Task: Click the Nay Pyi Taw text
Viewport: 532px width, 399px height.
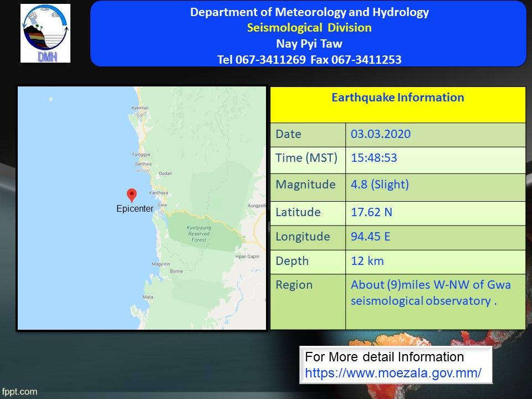Action: (x=309, y=44)
